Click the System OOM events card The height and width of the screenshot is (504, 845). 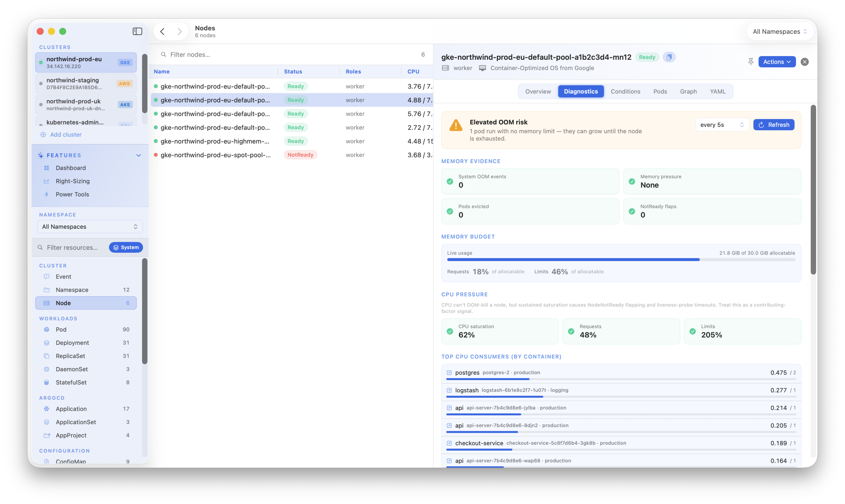[530, 181]
